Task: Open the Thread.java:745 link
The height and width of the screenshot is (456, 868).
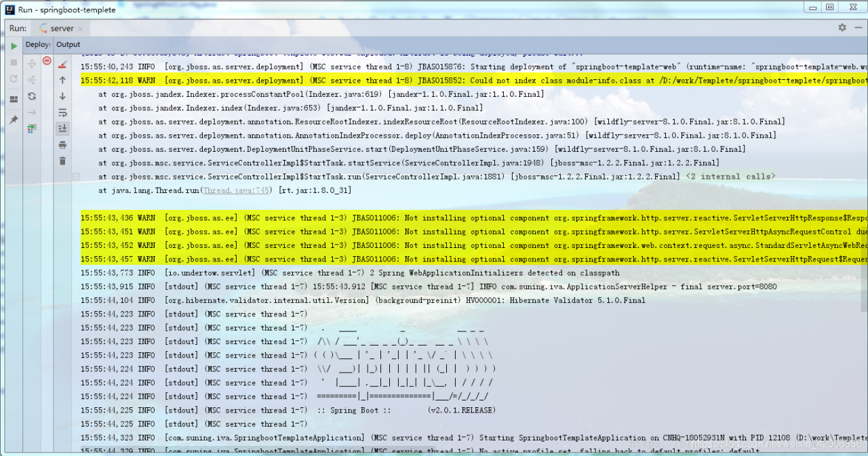Action: [x=237, y=190]
